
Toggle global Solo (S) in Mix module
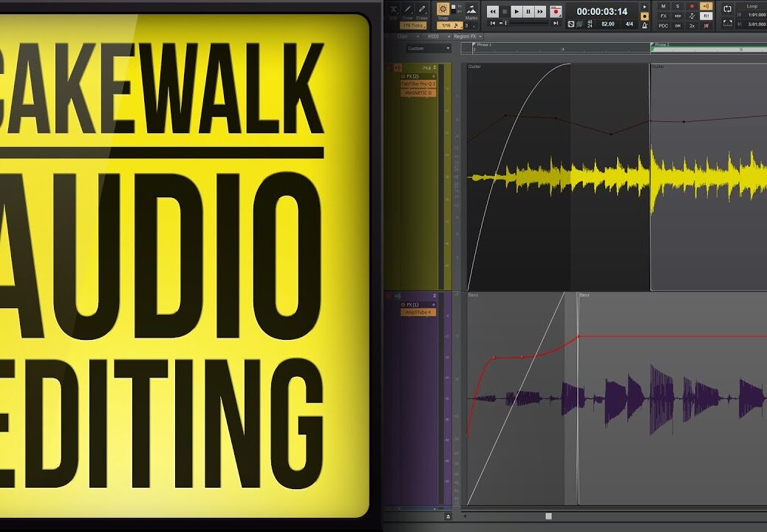[678, 7]
